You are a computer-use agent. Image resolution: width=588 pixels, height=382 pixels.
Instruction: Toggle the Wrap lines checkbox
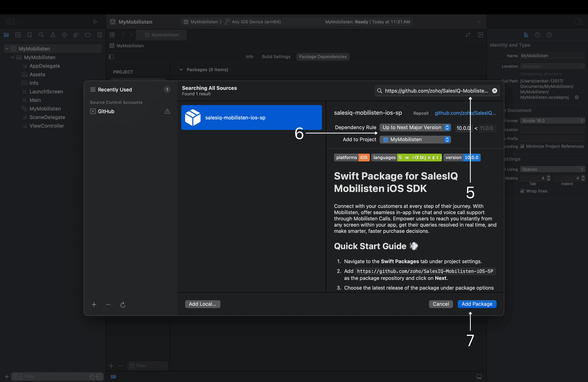point(522,191)
